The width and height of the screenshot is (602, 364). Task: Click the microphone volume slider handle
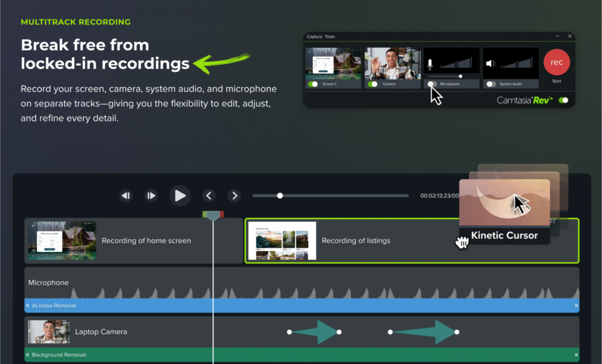[460, 76]
